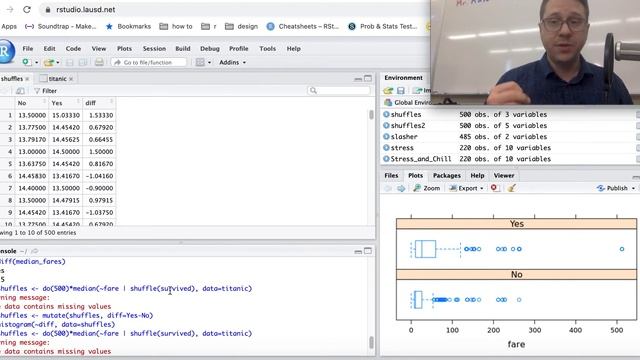
Task: Open the new file dropdown arrow
Action: point(36,62)
